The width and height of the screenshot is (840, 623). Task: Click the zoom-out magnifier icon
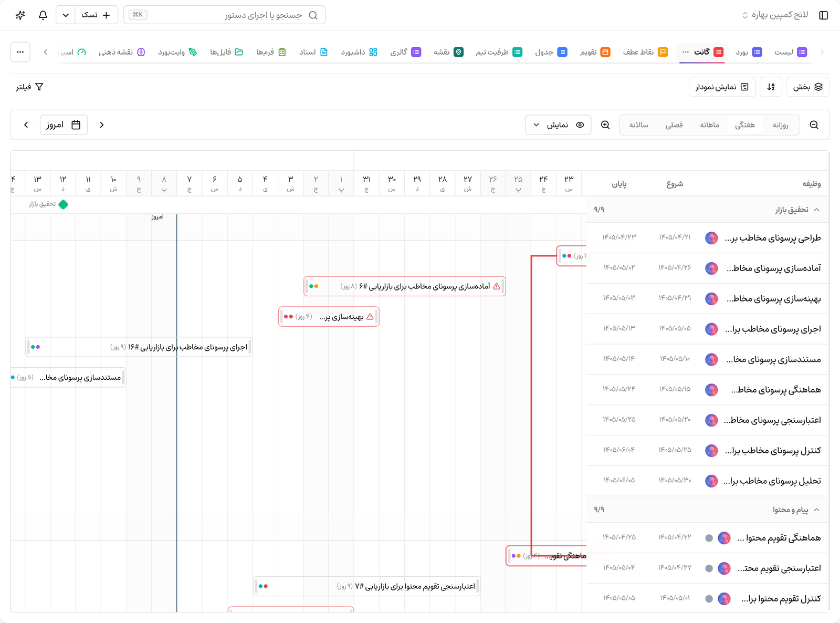[x=814, y=125]
